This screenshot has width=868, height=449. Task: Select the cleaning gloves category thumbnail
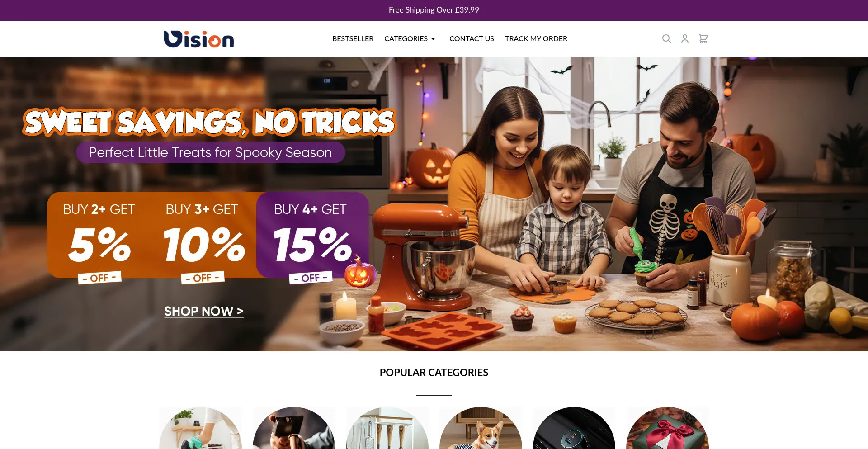point(201,428)
